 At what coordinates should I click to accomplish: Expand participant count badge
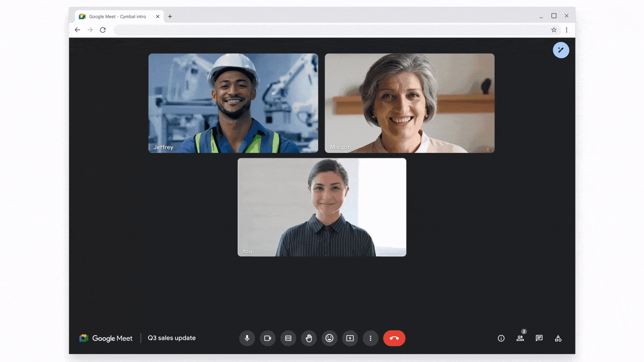tap(524, 331)
